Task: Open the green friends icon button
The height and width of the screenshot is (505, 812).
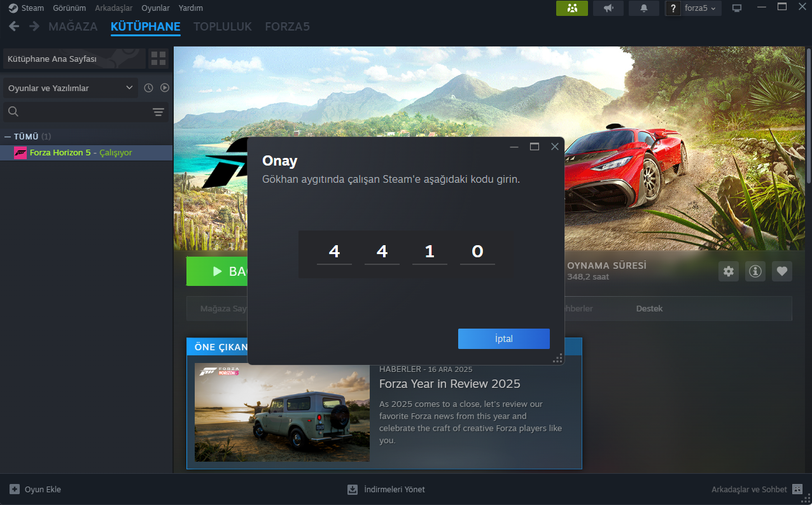Action: coord(572,8)
